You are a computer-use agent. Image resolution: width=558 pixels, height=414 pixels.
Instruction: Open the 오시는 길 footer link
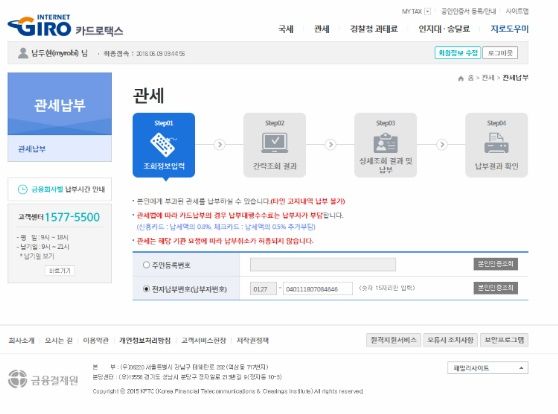[x=58, y=341]
